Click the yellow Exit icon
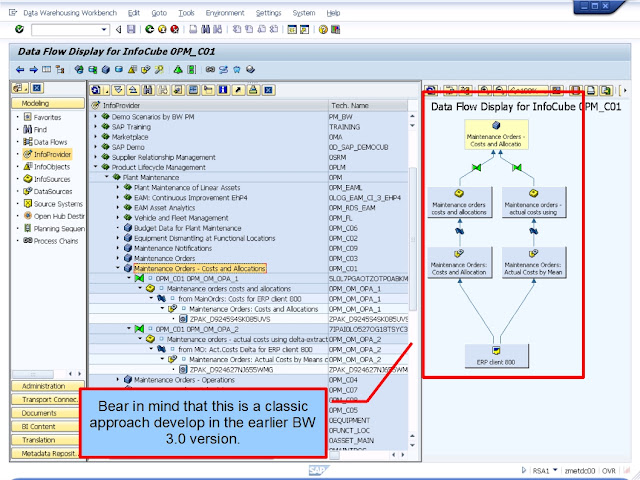The width and height of the screenshot is (640, 480). (x=162, y=29)
